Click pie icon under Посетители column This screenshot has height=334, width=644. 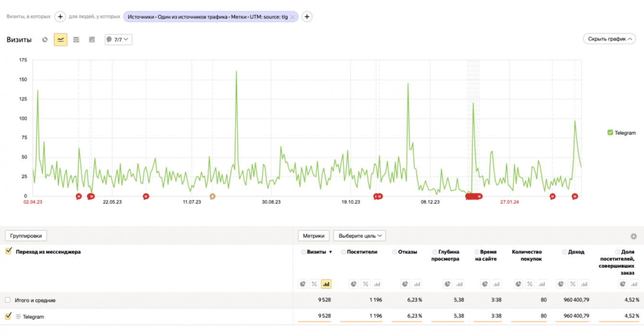[x=354, y=284]
